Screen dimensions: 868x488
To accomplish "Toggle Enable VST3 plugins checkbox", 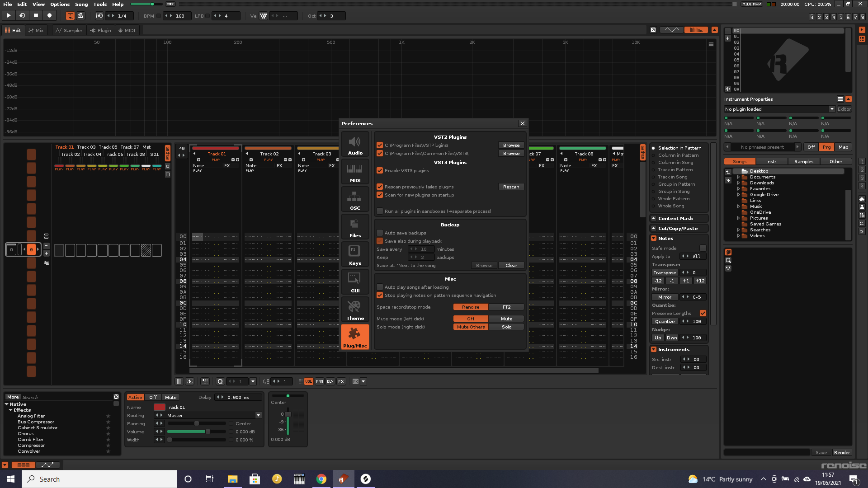I will click(380, 171).
